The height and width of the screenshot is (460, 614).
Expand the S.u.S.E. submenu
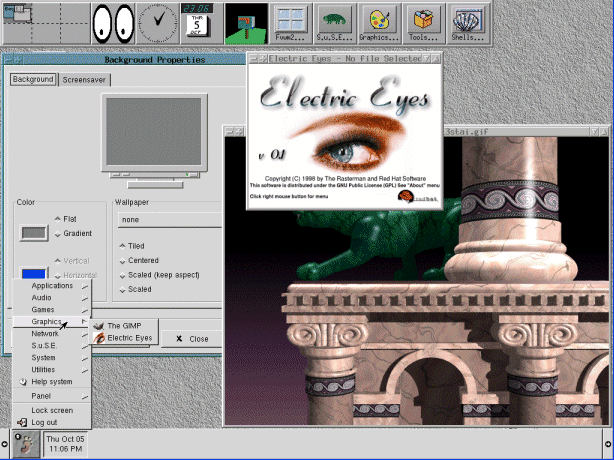point(52,346)
